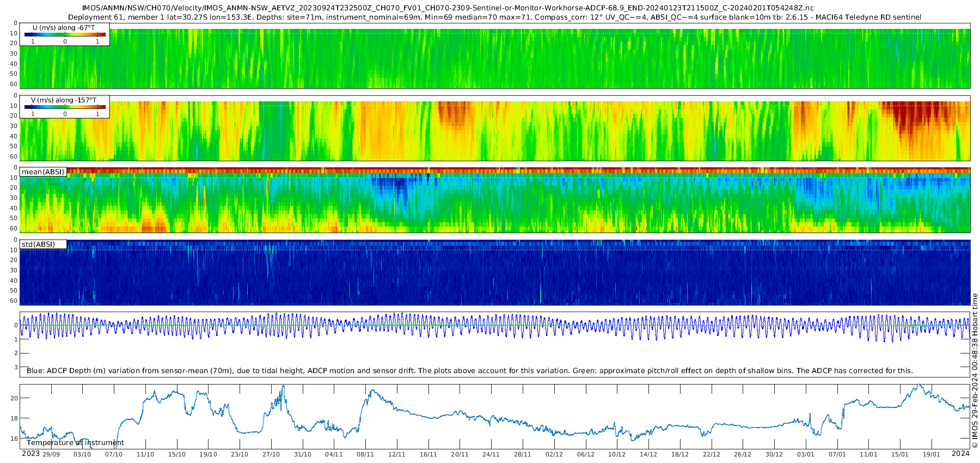
Task: Click the Deployment 61 metadata subtitle line
Action: (495, 17)
